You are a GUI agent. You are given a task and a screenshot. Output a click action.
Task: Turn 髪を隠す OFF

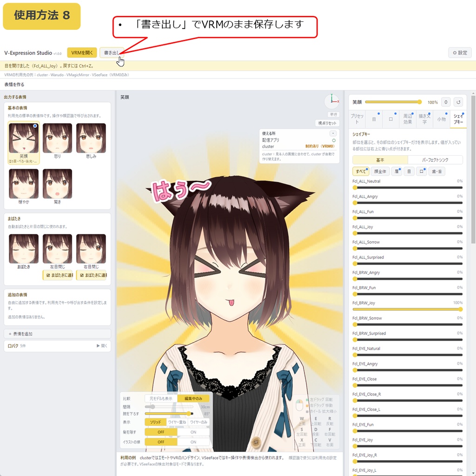tap(161, 432)
